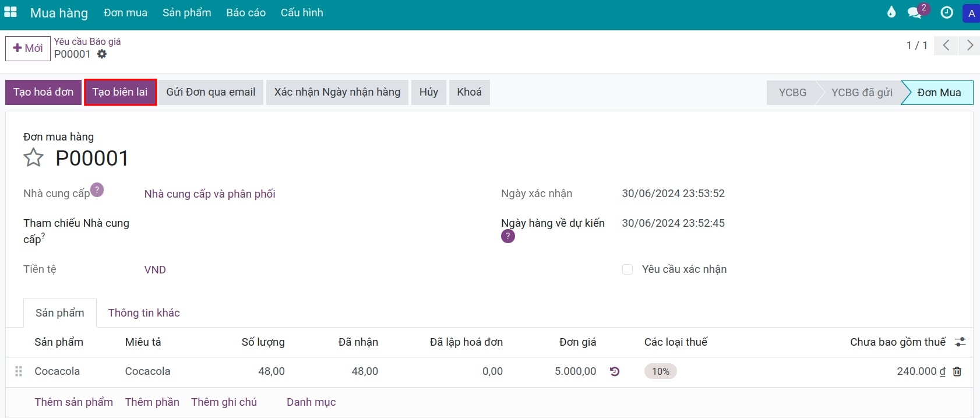
Task: Click the help icon under Ngày hàng về dự kiến
Action: [508, 236]
